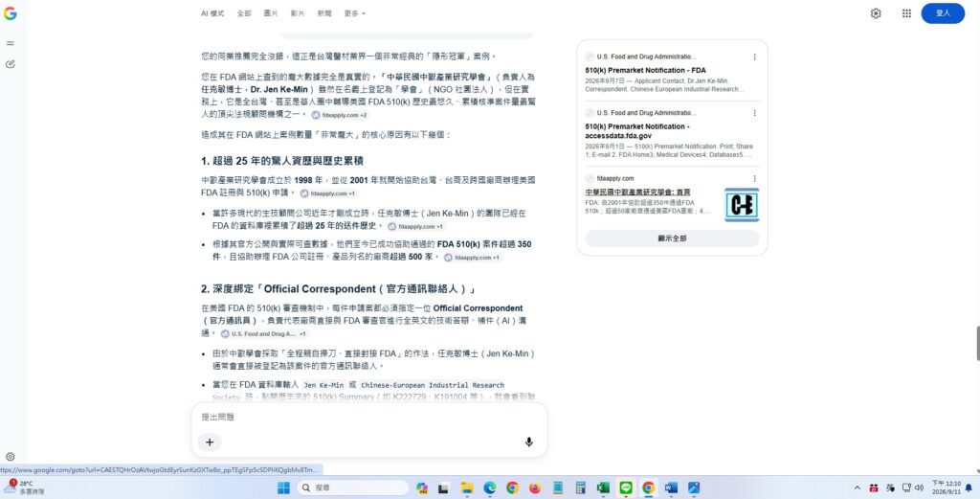Viewport: 980px width, 499px height.
Task: Open U.S. Food and Drug A... +1 source chip
Action: [264, 334]
